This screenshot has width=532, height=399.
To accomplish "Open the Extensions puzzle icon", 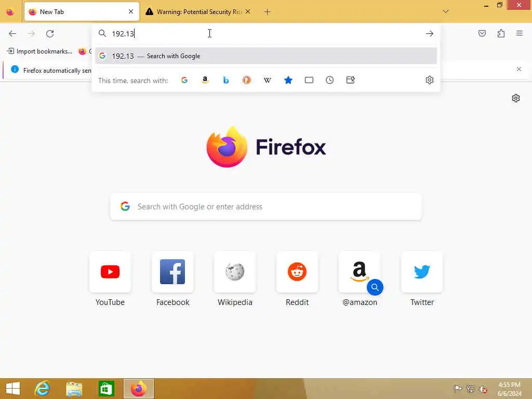I will (x=501, y=33).
